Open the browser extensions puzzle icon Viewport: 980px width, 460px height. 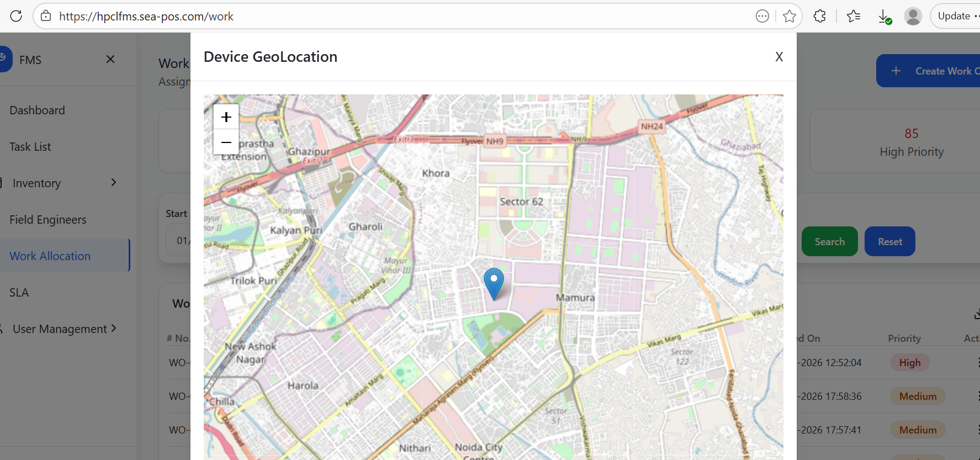tap(820, 17)
